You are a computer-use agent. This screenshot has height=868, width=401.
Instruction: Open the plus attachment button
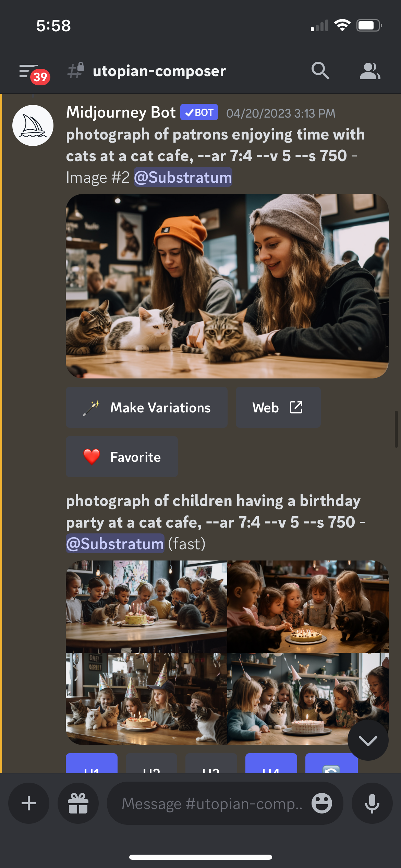coord(29,803)
